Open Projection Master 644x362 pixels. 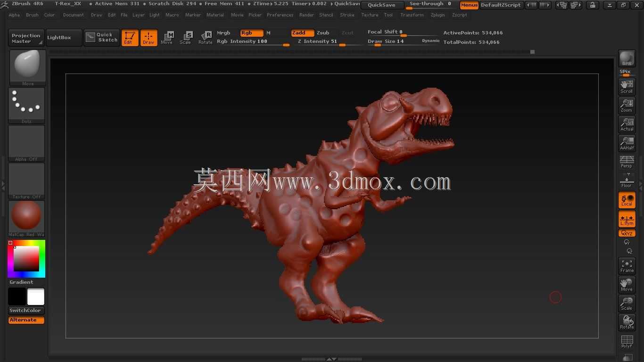[26, 38]
